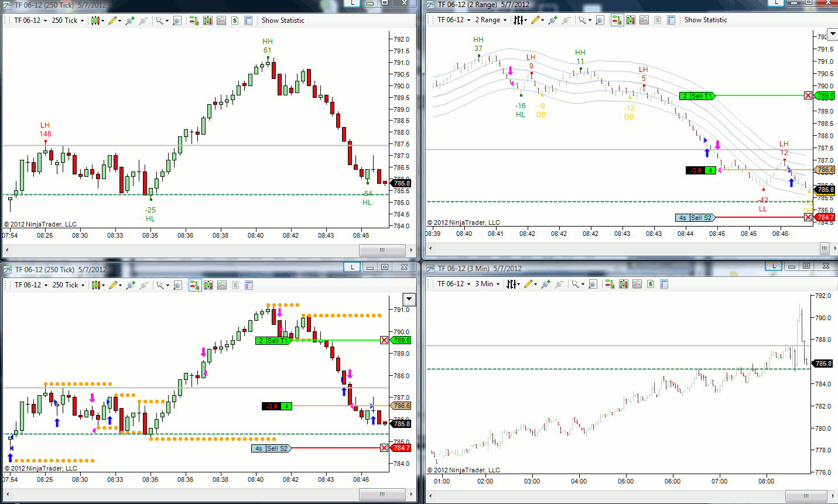The height and width of the screenshot is (504, 838).
Task: Open the 3 Min interval dropdown
Action: pos(487,284)
